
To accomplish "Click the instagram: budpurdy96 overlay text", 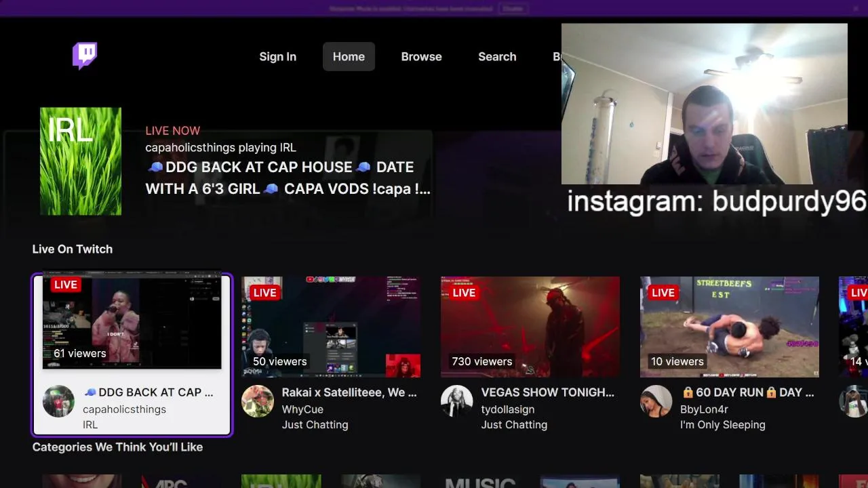I will pyautogui.click(x=717, y=202).
